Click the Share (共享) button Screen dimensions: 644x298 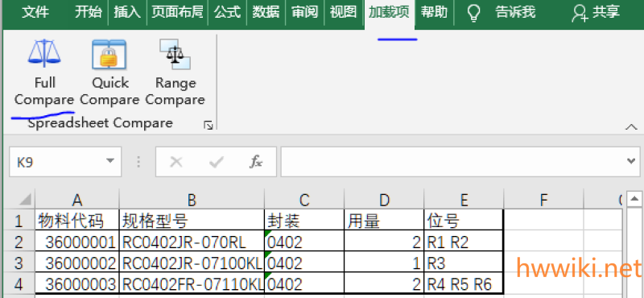coord(596,13)
